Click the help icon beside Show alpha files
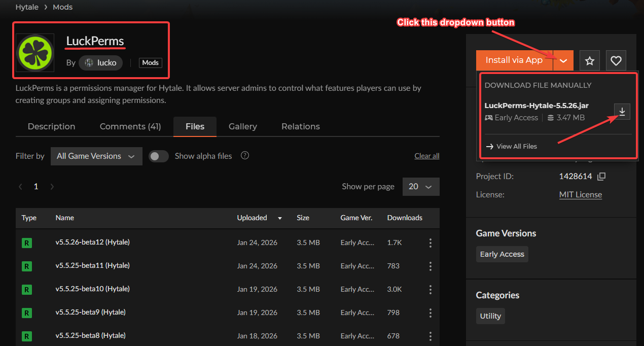The width and height of the screenshot is (644, 346). (245, 156)
